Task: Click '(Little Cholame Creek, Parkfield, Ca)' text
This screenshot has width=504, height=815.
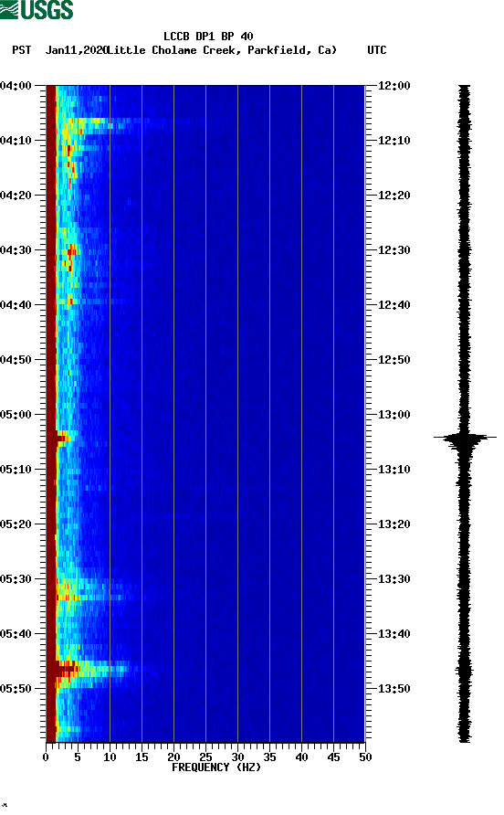Action: pos(221,50)
